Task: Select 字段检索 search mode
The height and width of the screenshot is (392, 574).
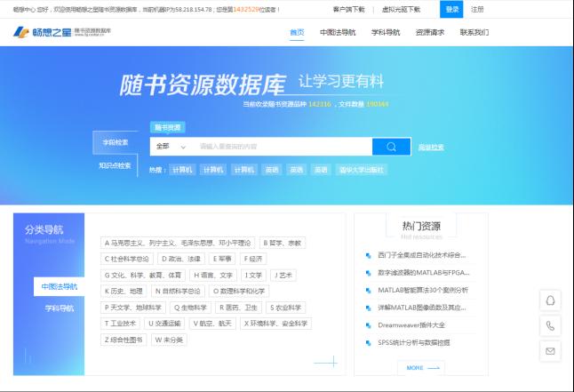Action: pos(115,142)
